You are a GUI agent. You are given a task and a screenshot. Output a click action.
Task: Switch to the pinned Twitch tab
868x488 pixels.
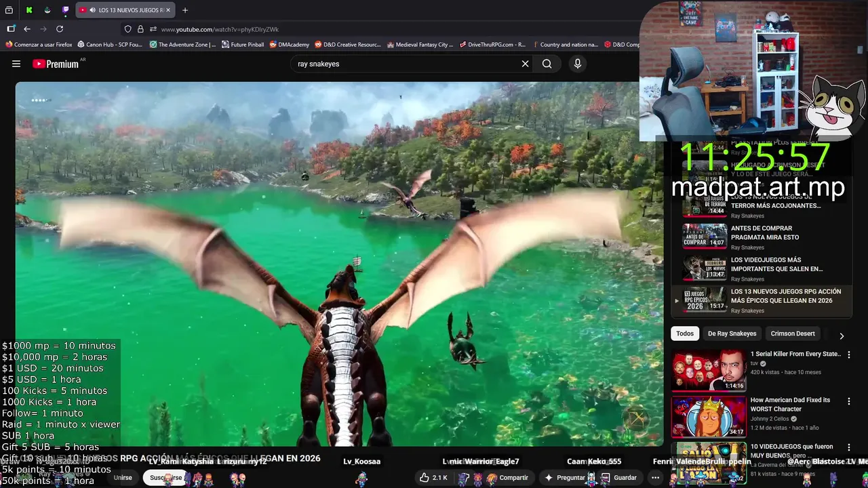click(x=66, y=10)
